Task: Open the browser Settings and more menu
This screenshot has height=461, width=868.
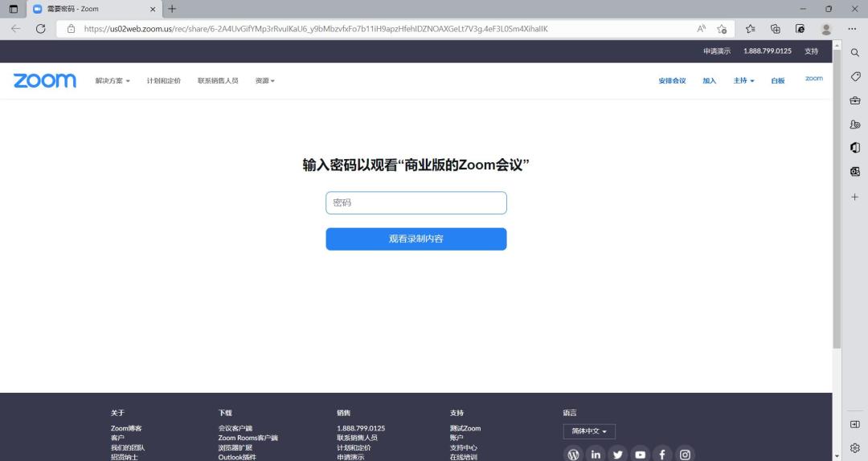Action: [852, 29]
